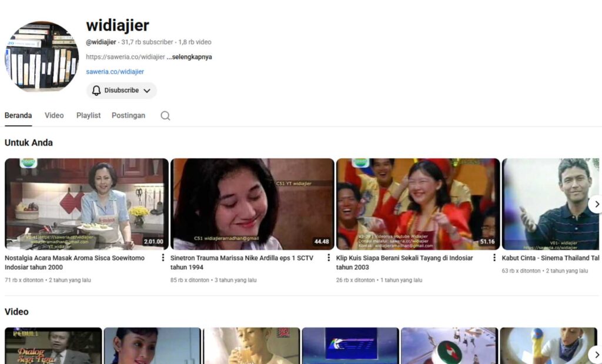Open the saweria.co/widiajier link
The image size is (602, 364).
pos(115,72)
